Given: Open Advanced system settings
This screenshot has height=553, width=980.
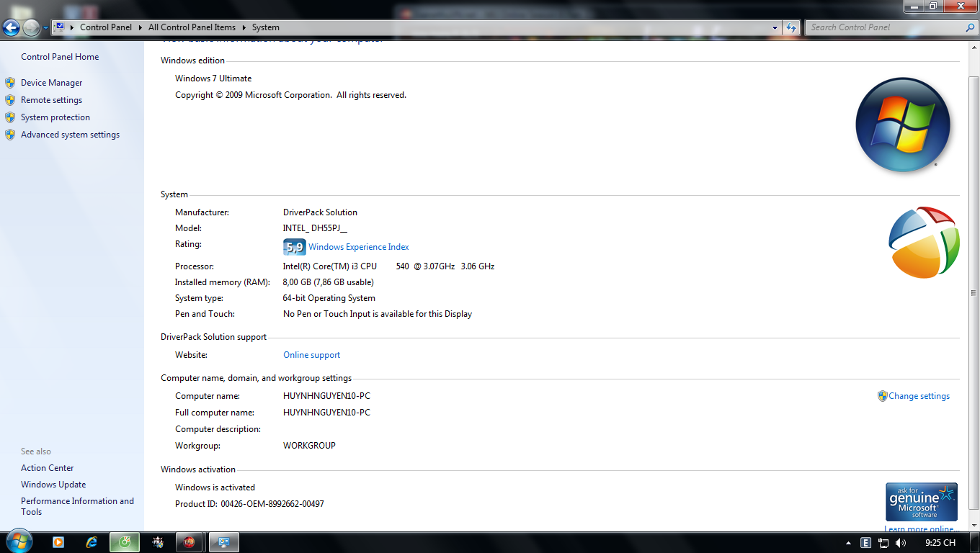Looking at the screenshot, I should click(x=70, y=135).
